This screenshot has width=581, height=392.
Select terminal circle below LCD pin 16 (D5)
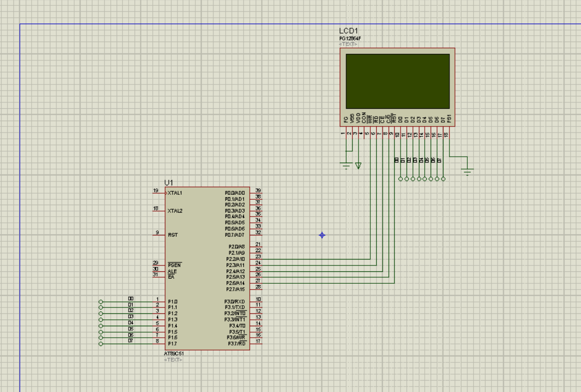coord(431,179)
